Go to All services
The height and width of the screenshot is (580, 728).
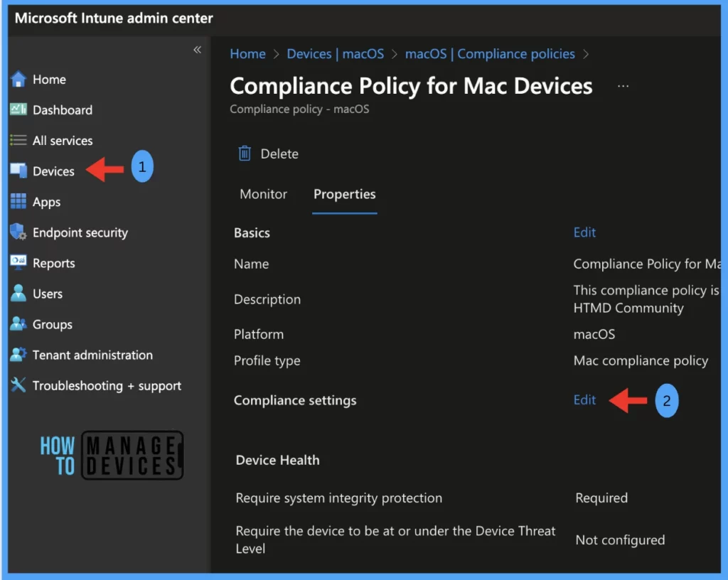coord(63,141)
